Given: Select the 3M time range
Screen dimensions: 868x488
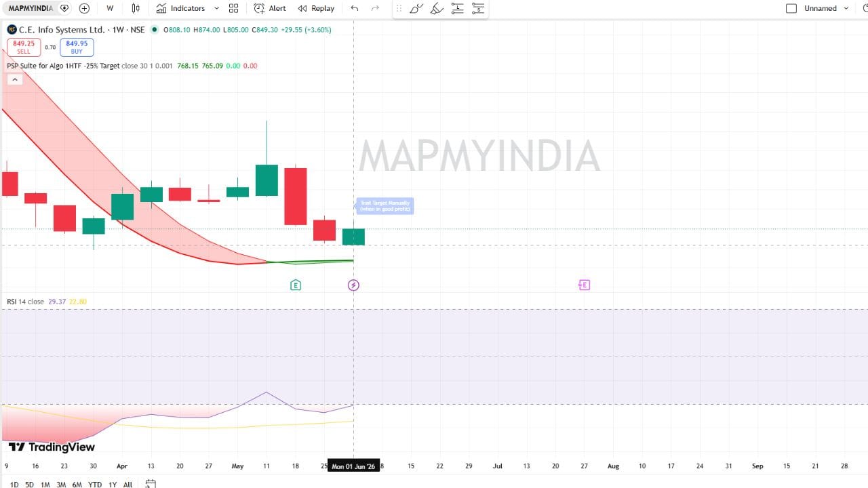Looking at the screenshot, I should 61,485.
